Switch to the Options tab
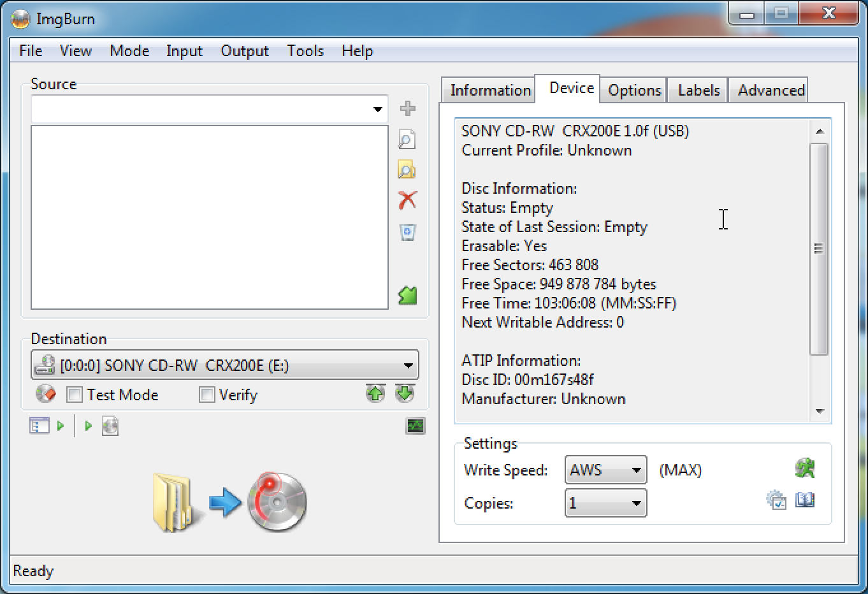 click(634, 91)
